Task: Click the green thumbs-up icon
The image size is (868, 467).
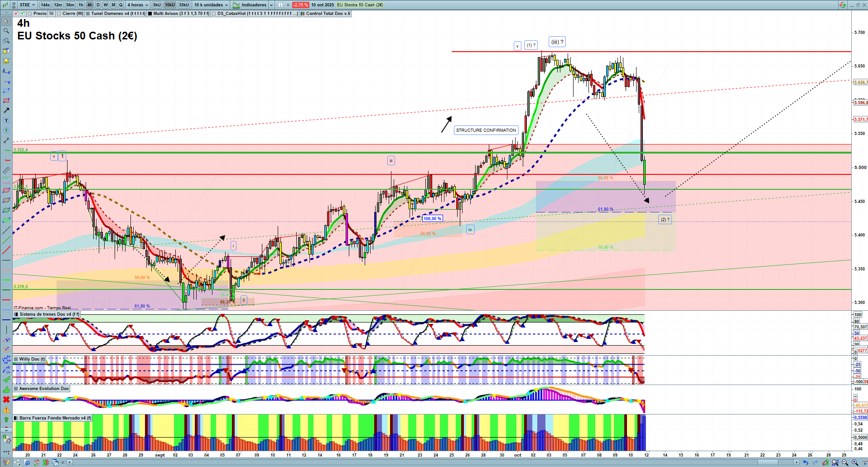Action: click(x=6, y=390)
